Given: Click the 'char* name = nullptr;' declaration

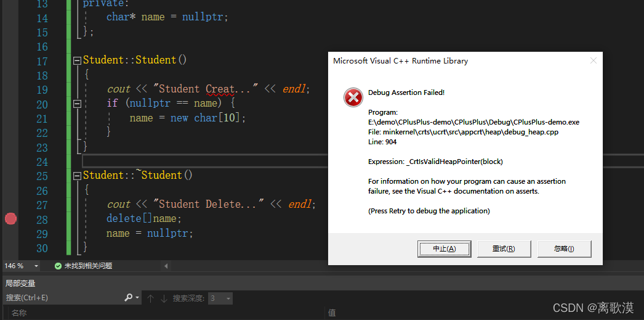Looking at the screenshot, I should [x=167, y=17].
